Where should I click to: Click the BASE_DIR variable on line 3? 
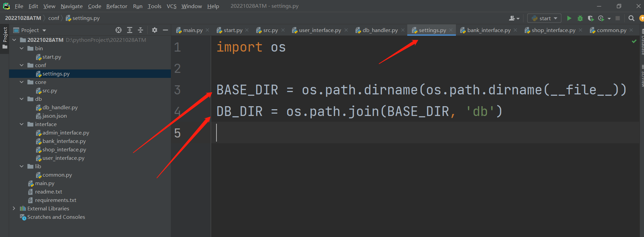[x=247, y=90]
